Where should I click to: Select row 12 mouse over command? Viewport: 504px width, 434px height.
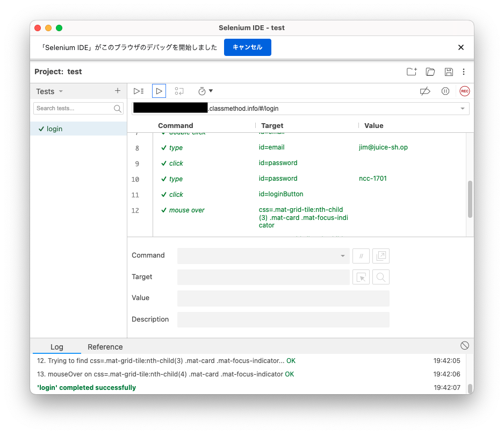[297, 217]
